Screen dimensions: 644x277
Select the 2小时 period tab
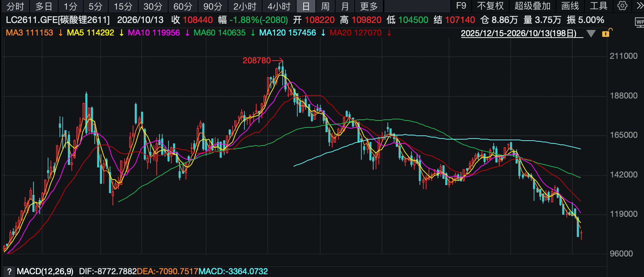[245, 6]
